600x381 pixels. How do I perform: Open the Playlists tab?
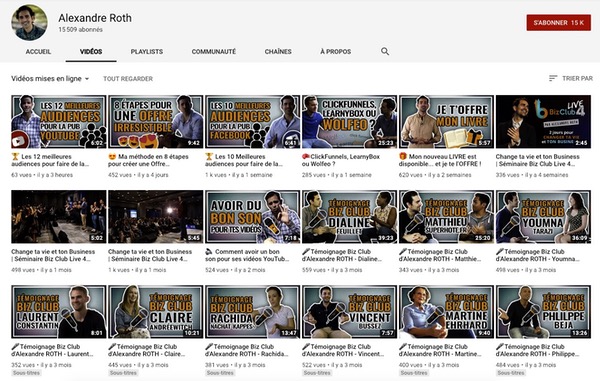tap(147, 51)
